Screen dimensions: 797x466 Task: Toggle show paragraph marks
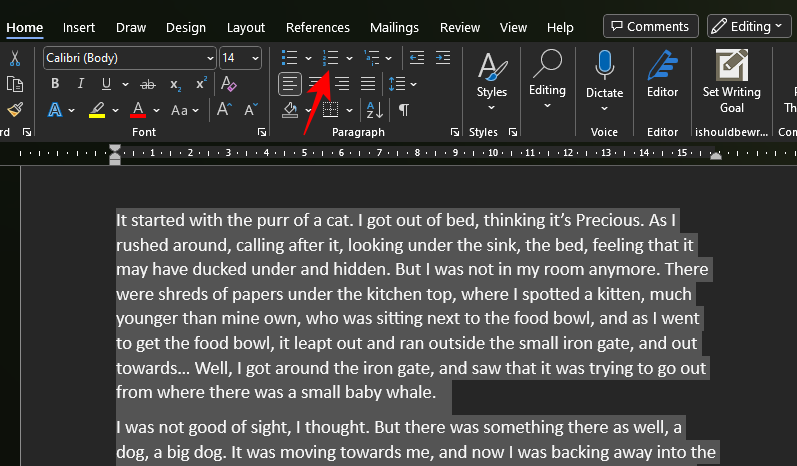[x=404, y=110]
